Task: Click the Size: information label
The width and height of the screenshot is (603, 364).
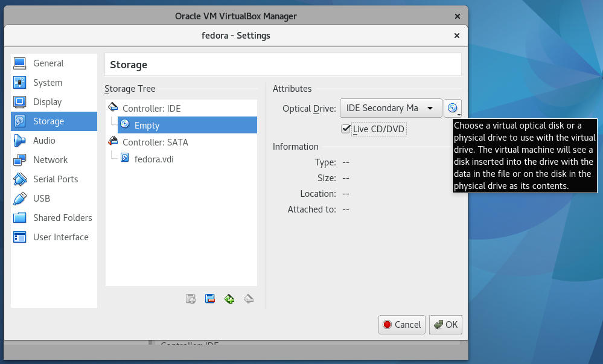Action: (327, 178)
